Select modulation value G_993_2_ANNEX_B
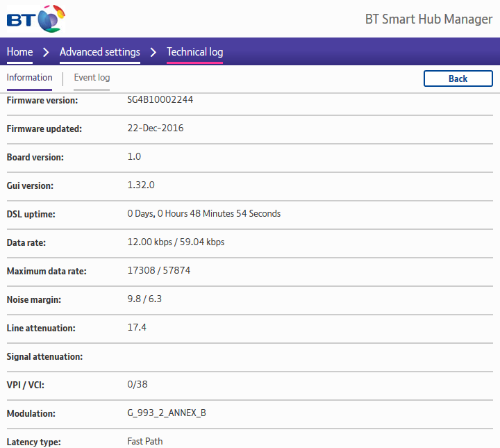Screen dimensions: 500x448 (167, 413)
